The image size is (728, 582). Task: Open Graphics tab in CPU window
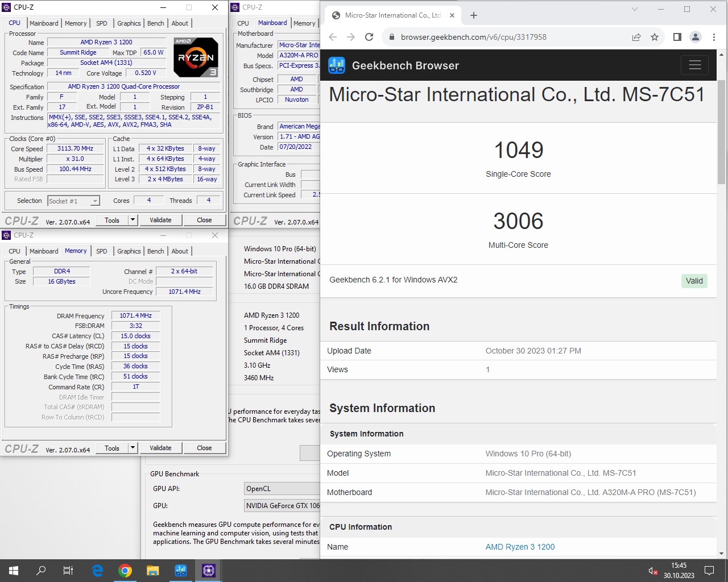[129, 23]
